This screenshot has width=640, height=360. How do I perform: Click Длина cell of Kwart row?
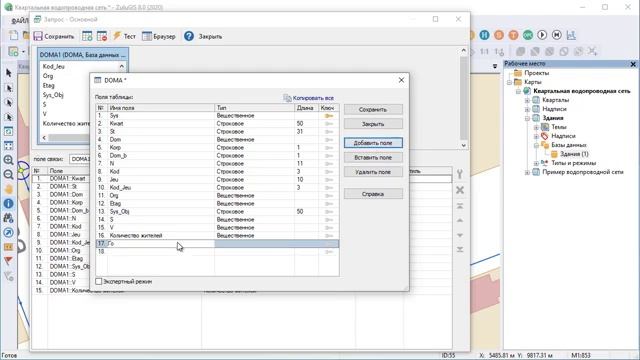(x=306, y=124)
